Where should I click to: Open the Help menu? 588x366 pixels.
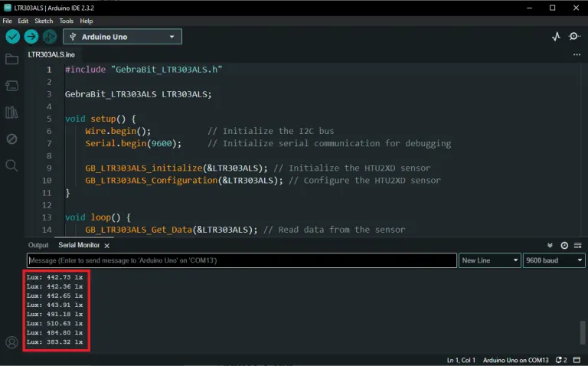click(87, 21)
